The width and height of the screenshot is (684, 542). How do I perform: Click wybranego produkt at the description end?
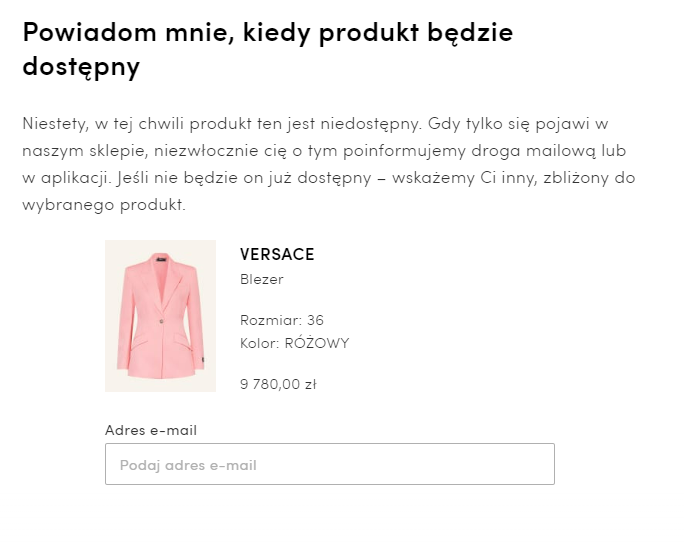pyautogui.click(x=104, y=205)
